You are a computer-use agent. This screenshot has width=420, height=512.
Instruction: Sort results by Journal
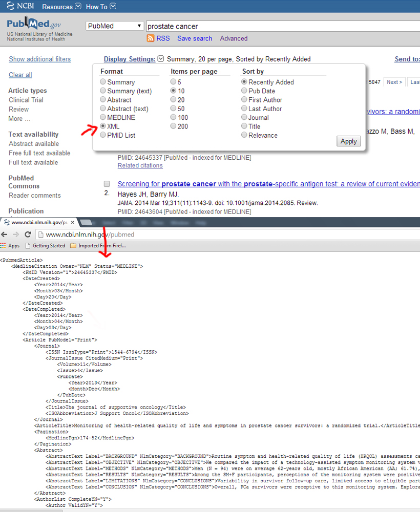(244, 117)
